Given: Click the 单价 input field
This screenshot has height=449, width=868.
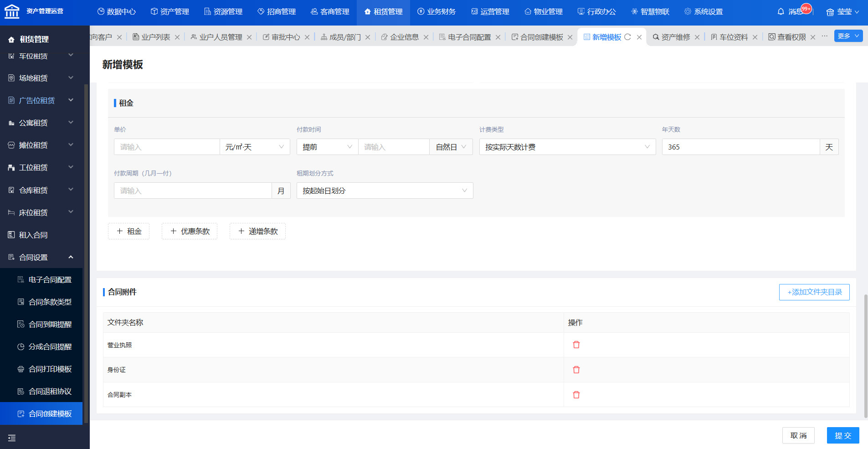Looking at the screenshot, I should [167, 147].
